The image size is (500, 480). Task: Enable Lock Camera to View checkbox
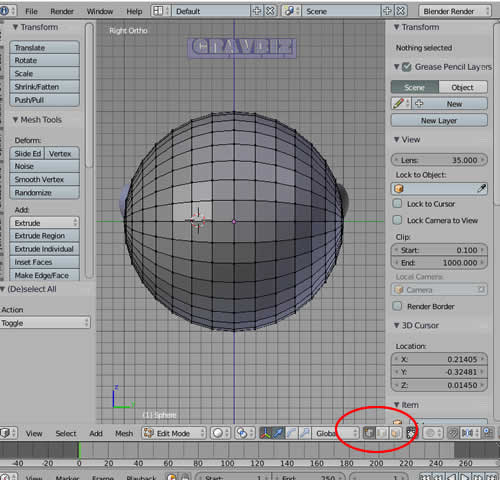(397, 220)
